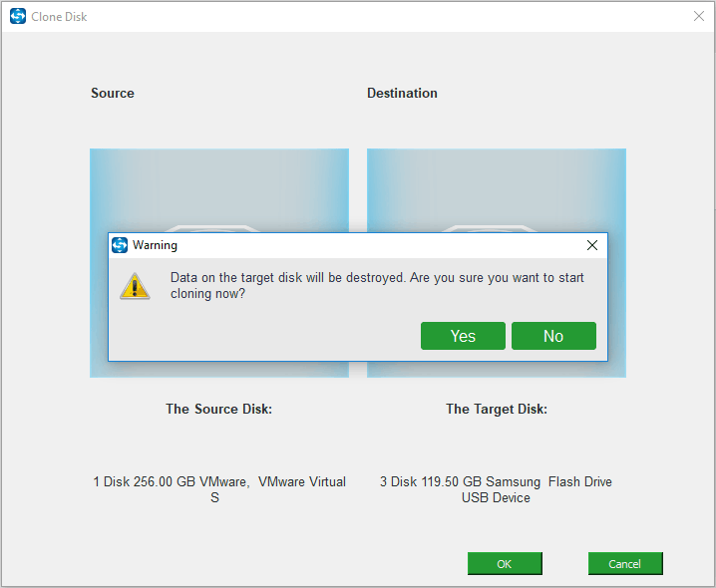Click the "Clone Disk" window title text
The height and width of the screenshot is (588, 716).
(x=59, y=17)
